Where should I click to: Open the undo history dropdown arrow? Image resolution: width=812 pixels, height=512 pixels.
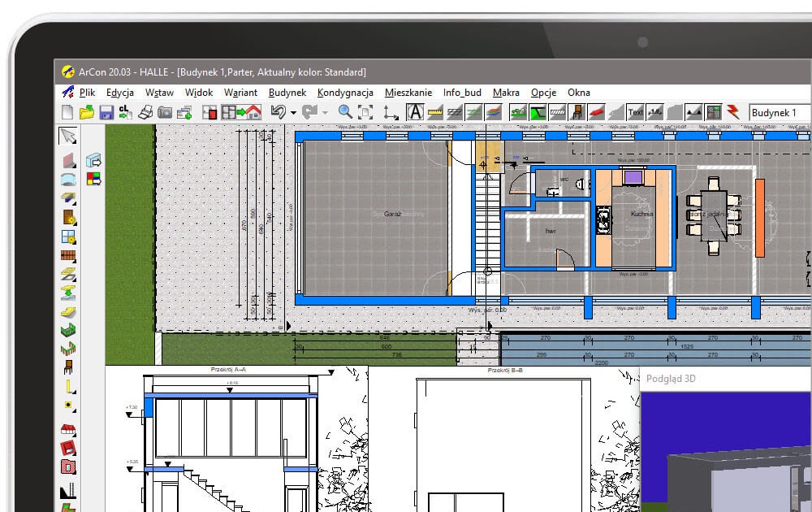(x=293, y=112)
